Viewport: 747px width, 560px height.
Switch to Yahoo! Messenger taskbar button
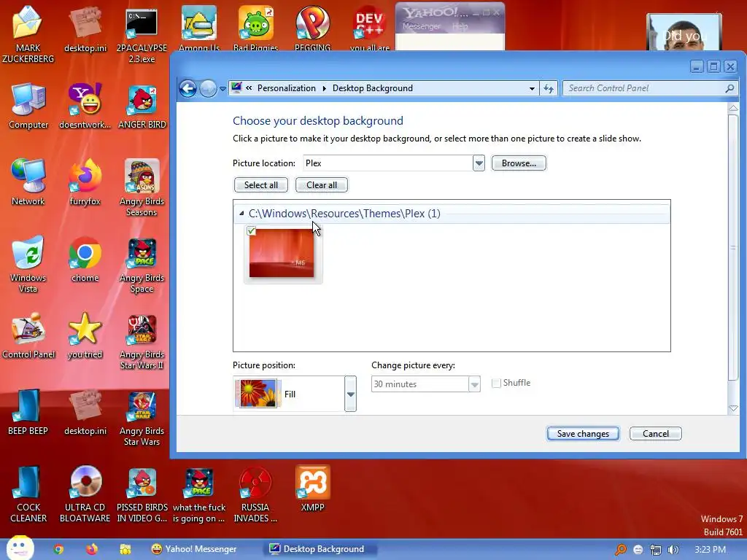tap(194, 549)
